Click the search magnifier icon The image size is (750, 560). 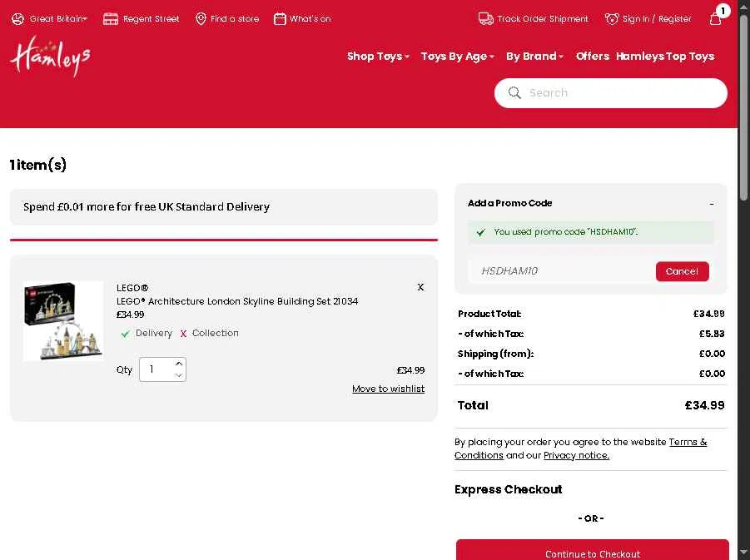coord(514,92)
